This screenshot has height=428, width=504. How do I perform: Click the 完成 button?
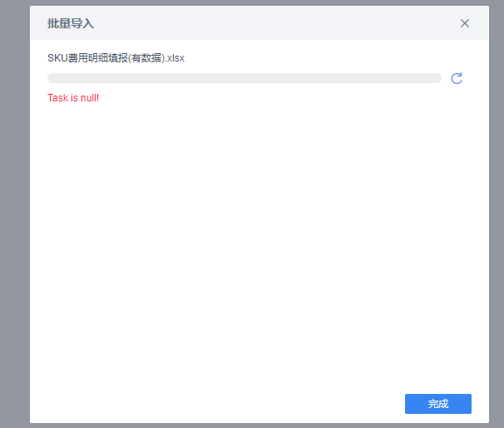point(437,404)
